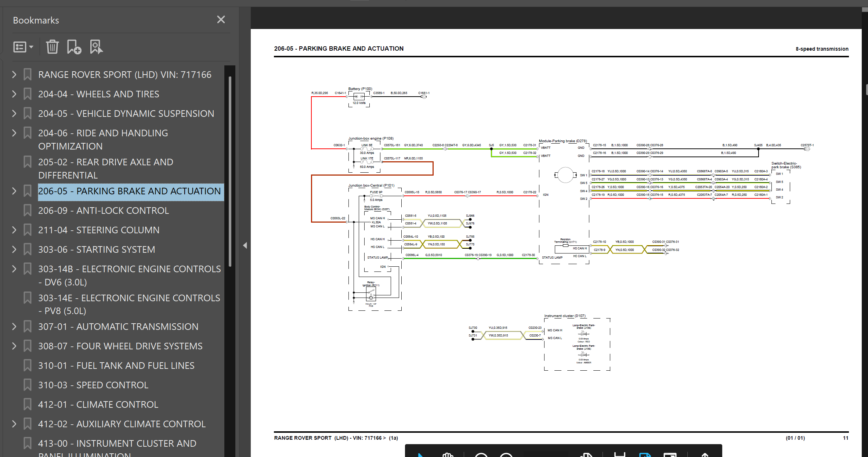Click the bookmark icon beside 206-09 Anti-Lock Control

click(28, 210)
